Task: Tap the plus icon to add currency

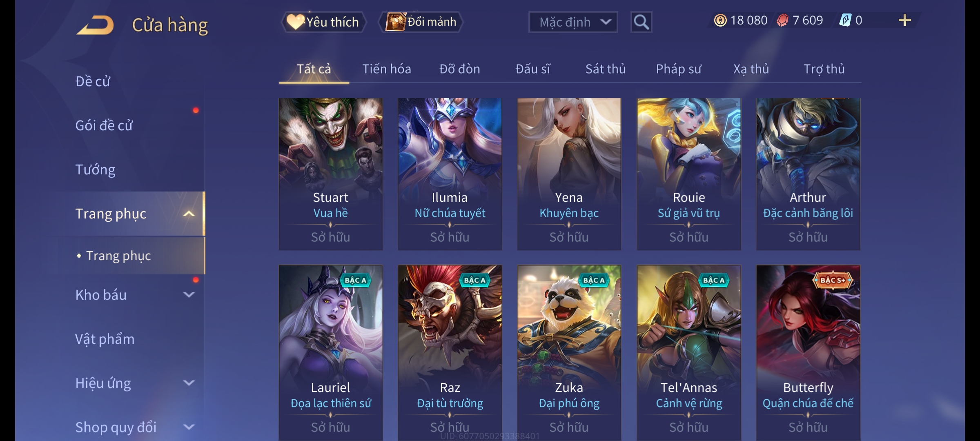Action: [x=905, y=20]
